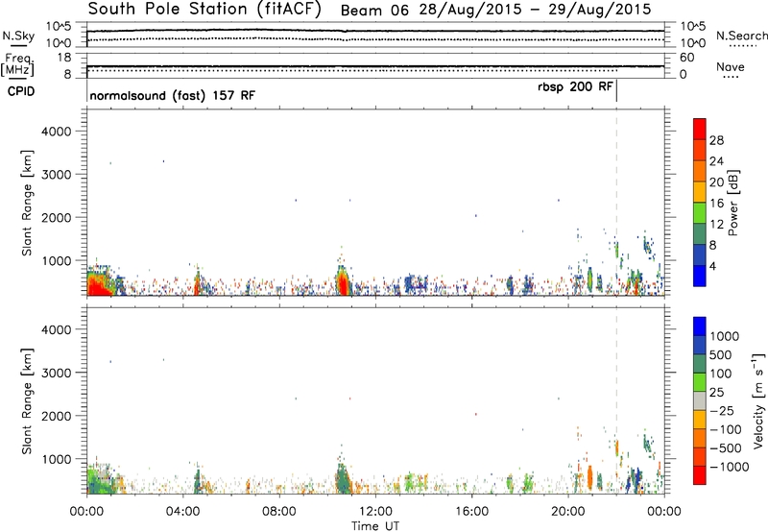Click the red backscatter burst near 10:40 in power panel
This screenshot has height=532, width=768.
pyautogui.click(x=343, y=283)
